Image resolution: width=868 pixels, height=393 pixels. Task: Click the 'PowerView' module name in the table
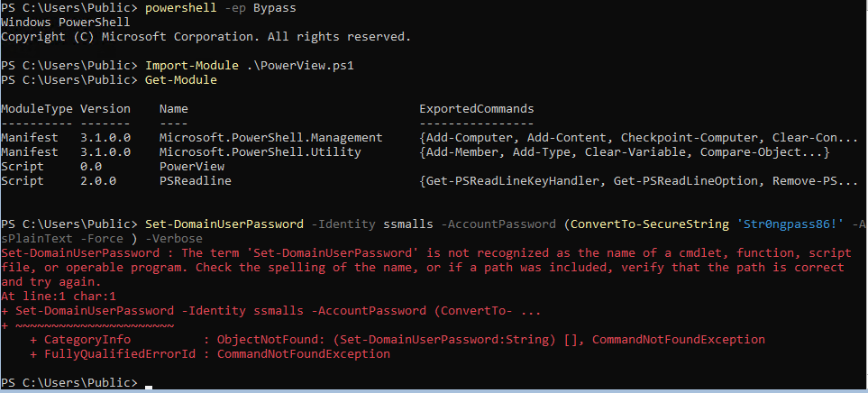click(191, 167)
